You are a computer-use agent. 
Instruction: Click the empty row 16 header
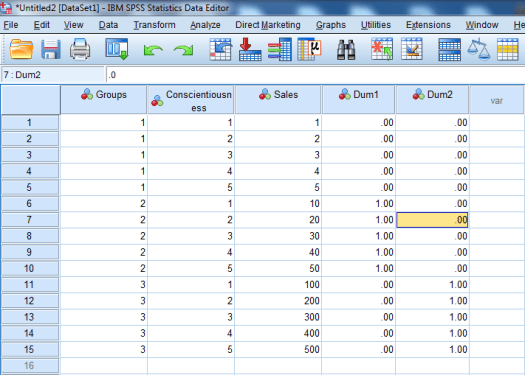tap(30, 366)
